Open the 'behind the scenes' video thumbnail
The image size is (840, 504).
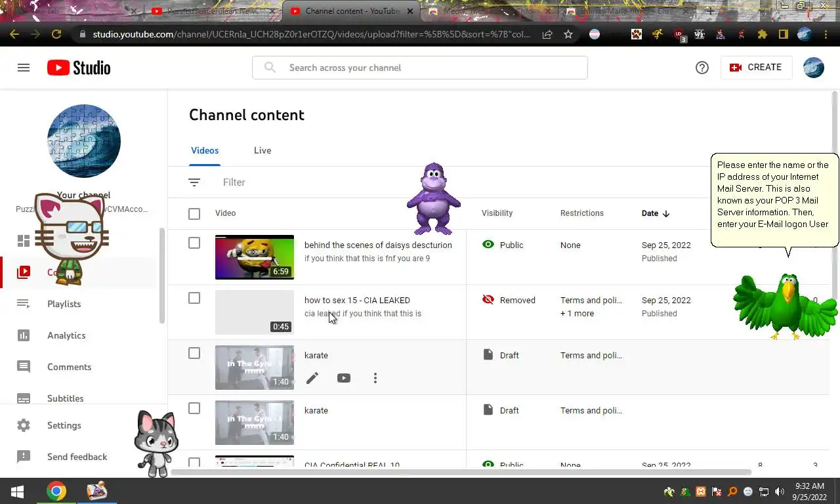point(255,257)
